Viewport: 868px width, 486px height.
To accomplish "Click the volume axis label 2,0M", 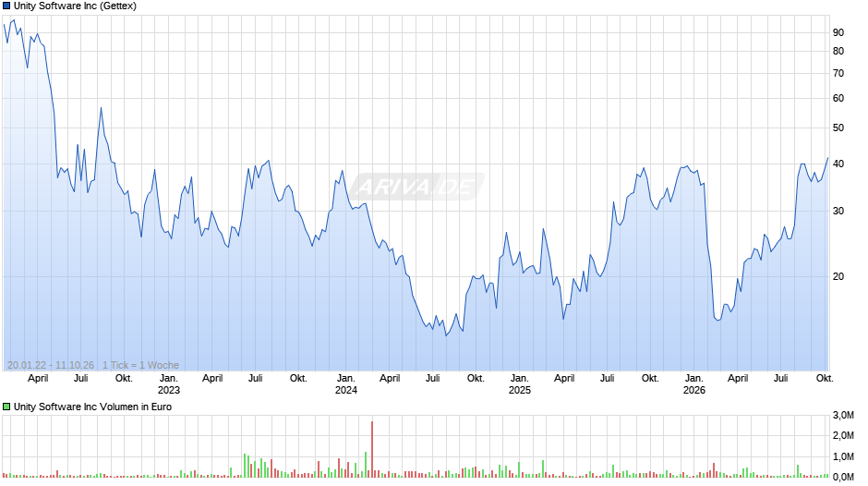I will tap(843, 435).
